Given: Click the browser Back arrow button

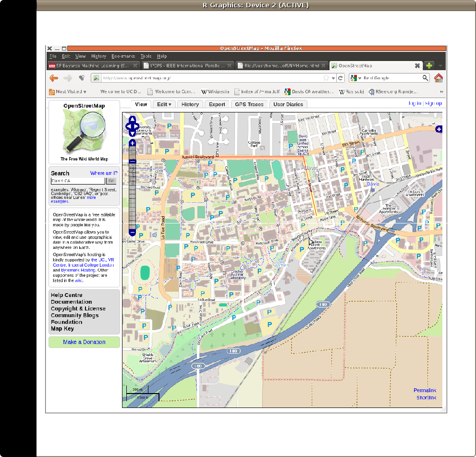Looking at the screenshot, I should point(53,78).
